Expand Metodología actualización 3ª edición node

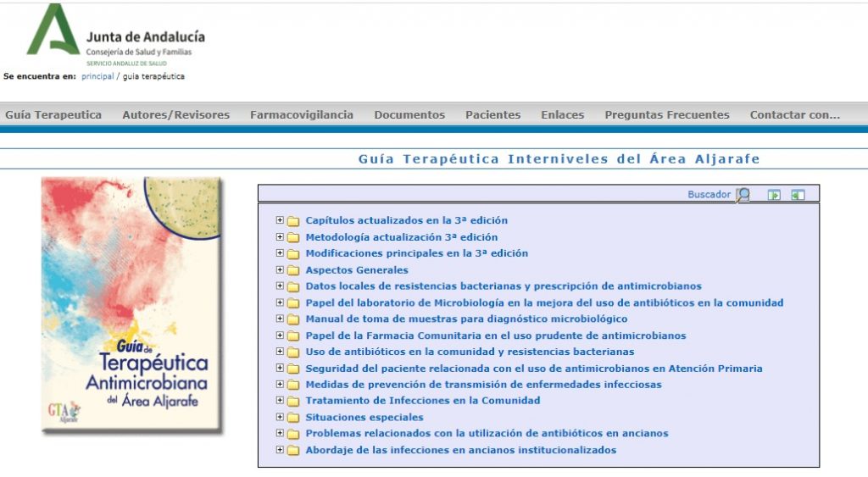pos(280,237)
